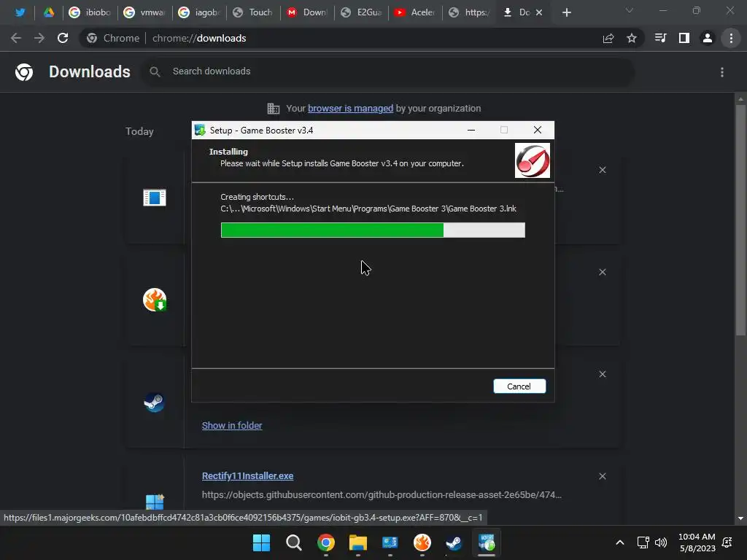The width and height of the screenshot is (747, 560).
Task: Open the media controls icon
Action: (660, 38)
